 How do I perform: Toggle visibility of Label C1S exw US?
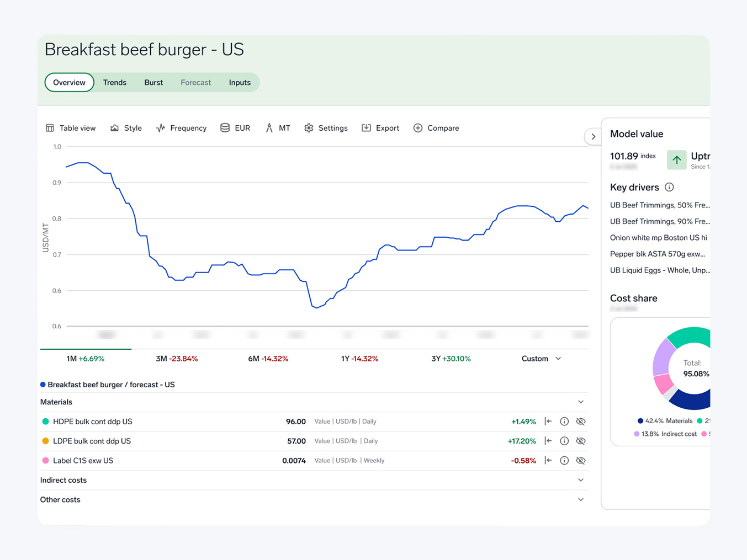coord(580,461)
